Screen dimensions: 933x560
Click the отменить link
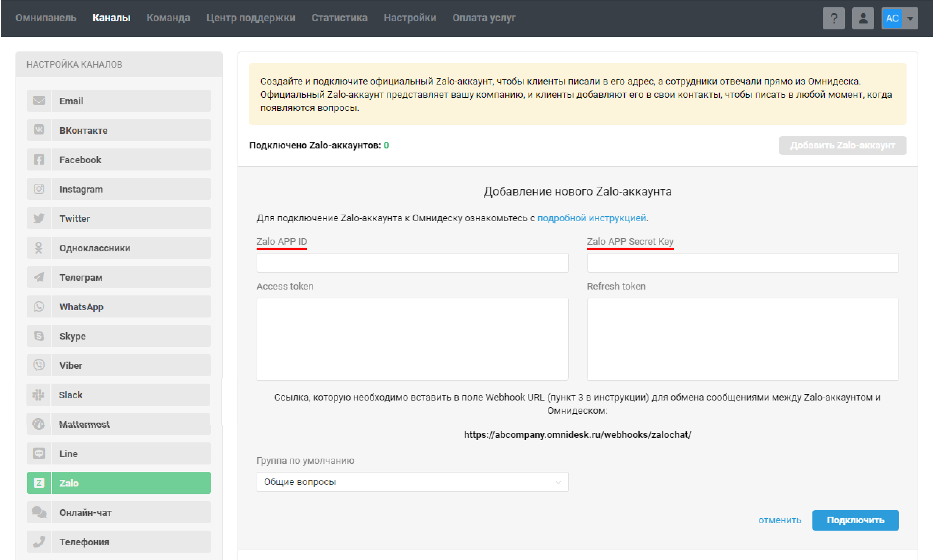780,521
